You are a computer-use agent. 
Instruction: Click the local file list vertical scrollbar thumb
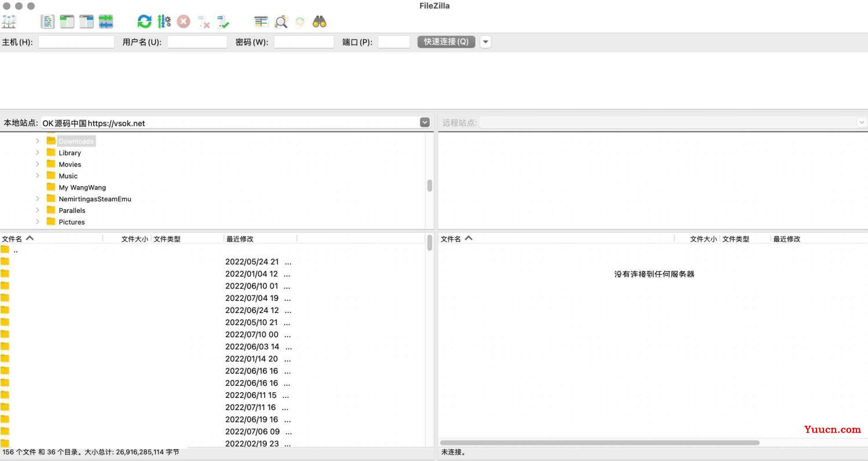429,242
